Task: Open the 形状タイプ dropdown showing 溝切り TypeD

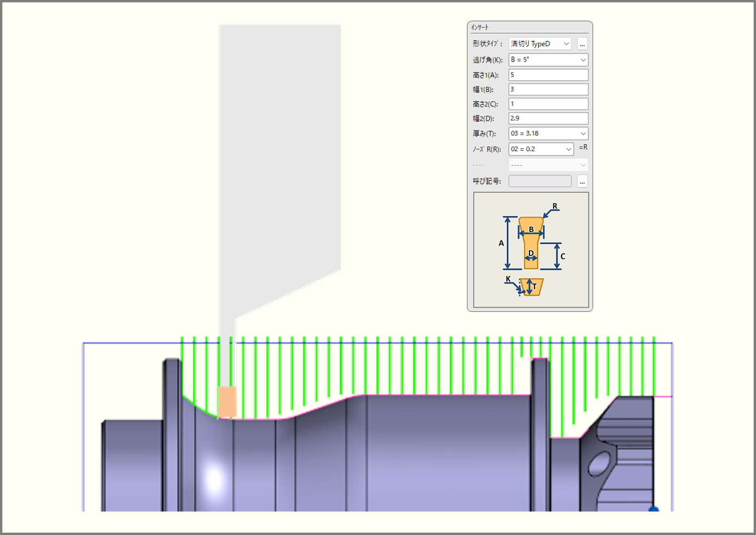Action: tap(540, 44)
